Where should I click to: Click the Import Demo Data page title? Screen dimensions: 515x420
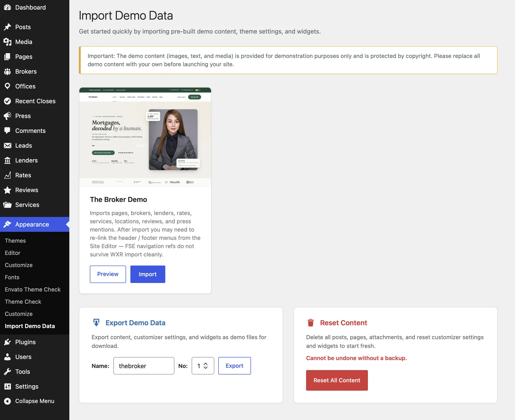point(126,15)
